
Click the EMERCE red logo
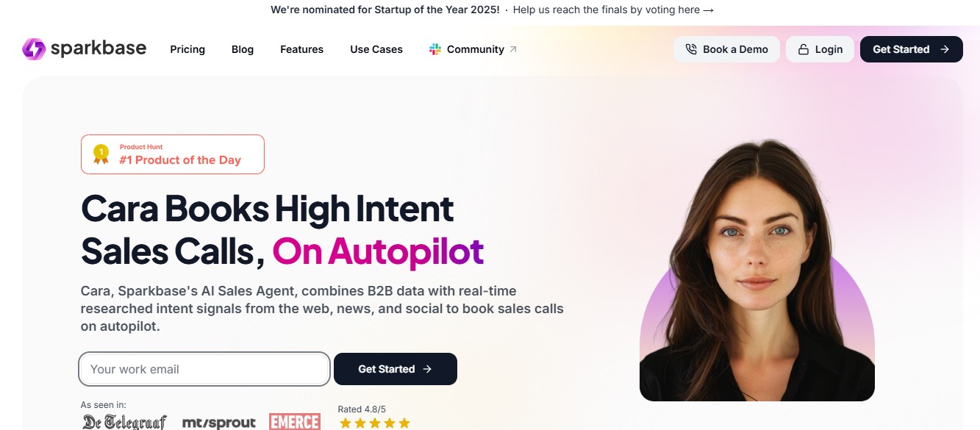[x=295, y=422]
